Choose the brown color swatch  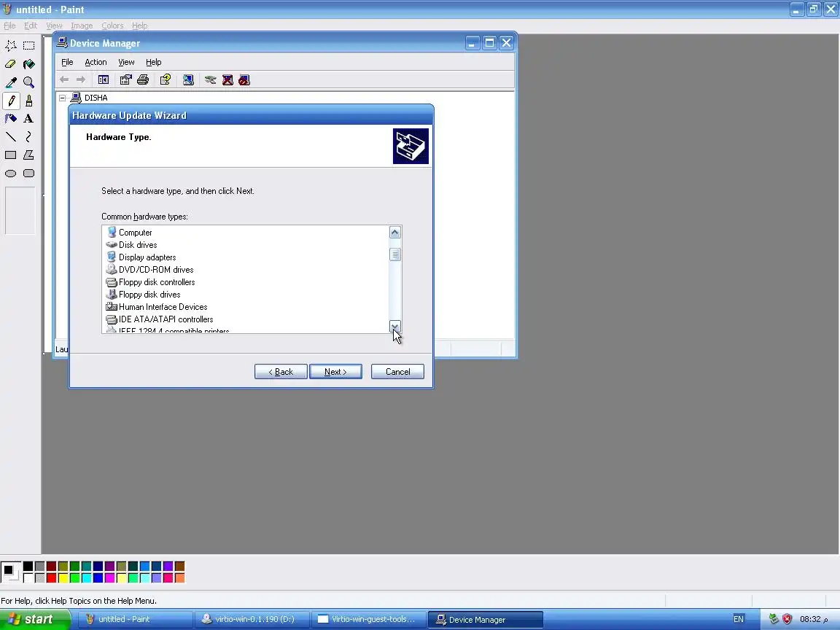pos(179,567)
